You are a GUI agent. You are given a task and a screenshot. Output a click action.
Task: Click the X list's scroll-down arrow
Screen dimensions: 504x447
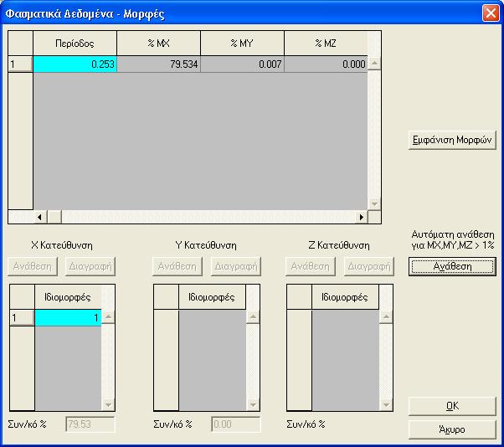(x=108, y=404)
